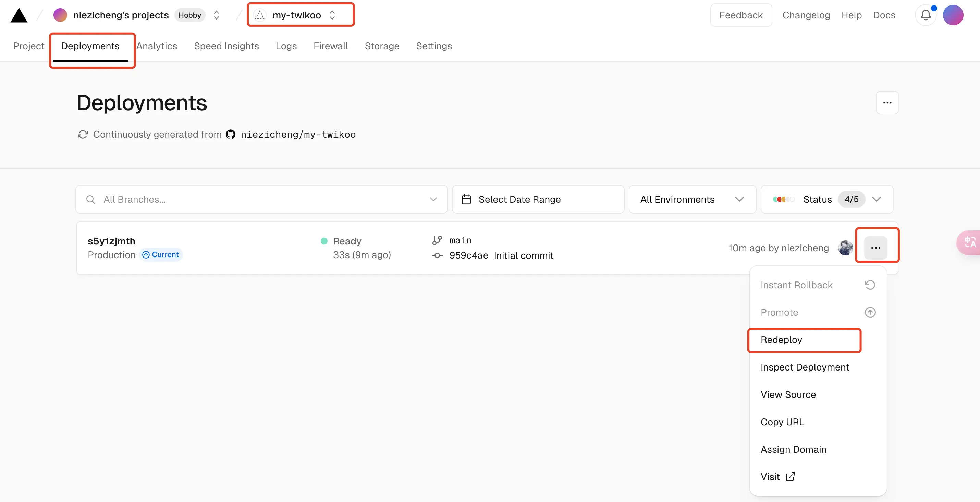The width and height of the screenshot is (980, 502).
Task: Open the user account avatar menu
Action: pos(953,15)
